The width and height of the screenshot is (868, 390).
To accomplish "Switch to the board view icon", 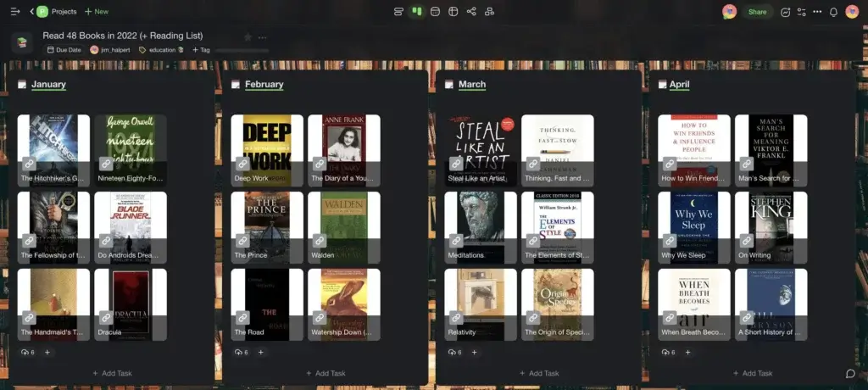I will point(416,12).
